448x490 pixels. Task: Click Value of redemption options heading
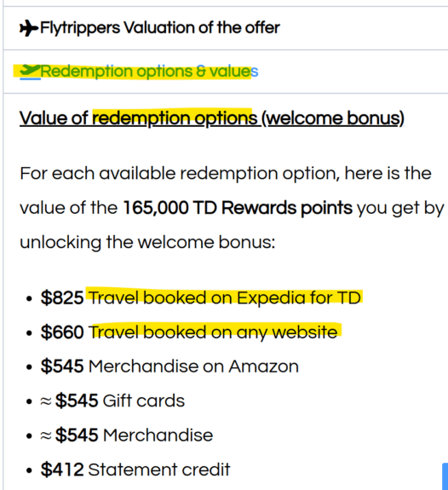pos(212,118)
